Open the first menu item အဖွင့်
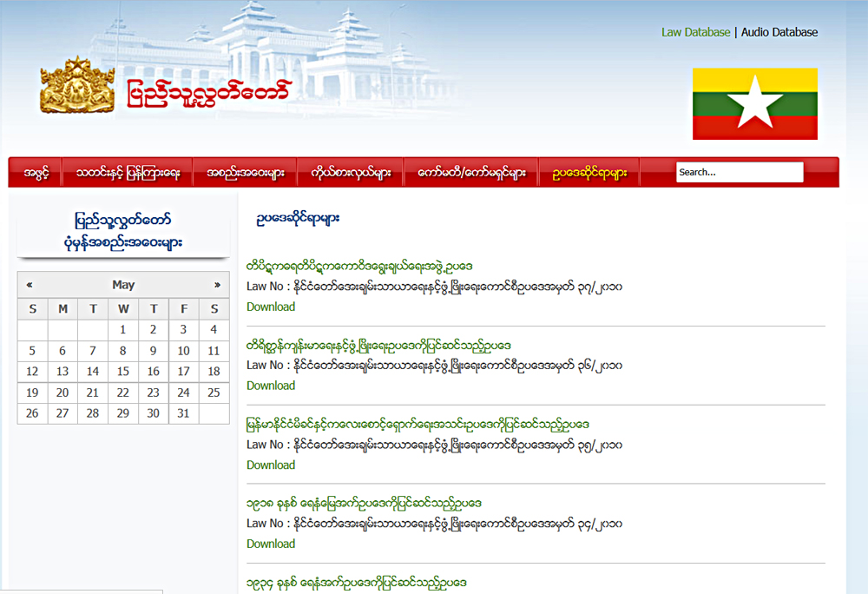 point(36,173)
